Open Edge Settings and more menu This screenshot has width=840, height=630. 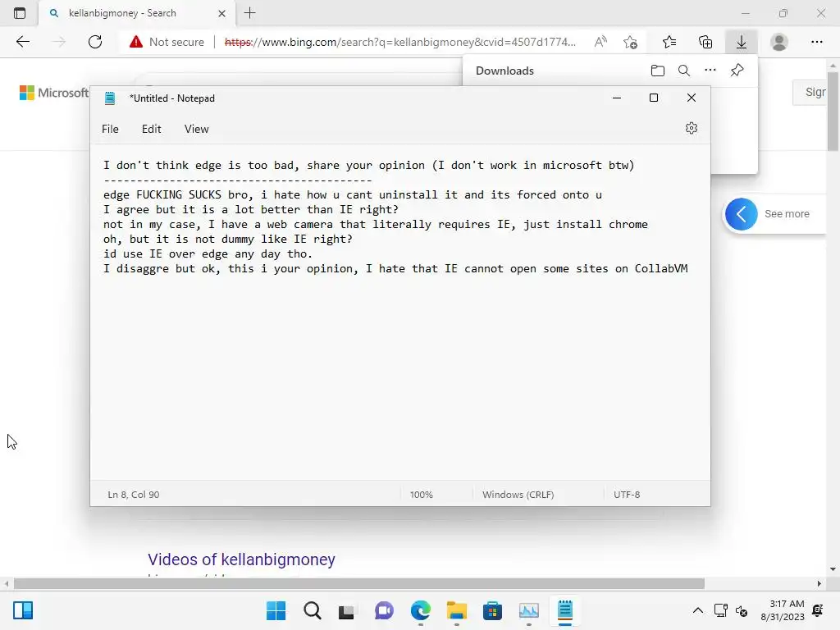[816, 42]
